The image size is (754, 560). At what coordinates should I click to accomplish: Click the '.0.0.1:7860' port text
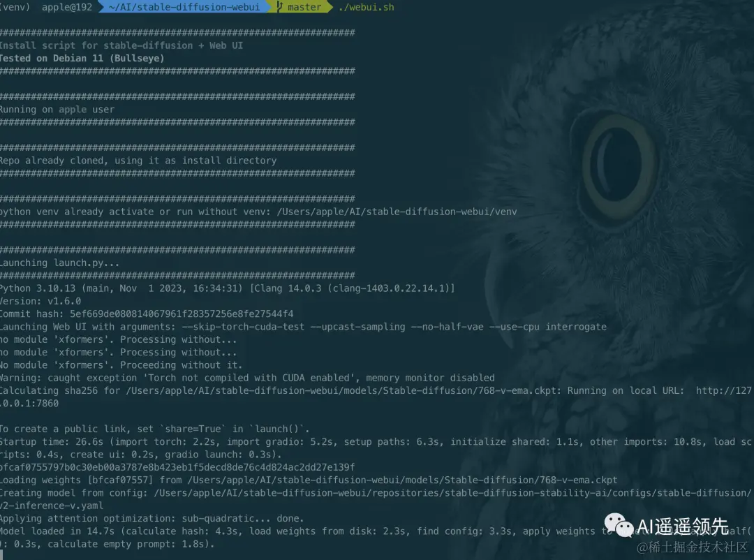(x=29, y=403)
